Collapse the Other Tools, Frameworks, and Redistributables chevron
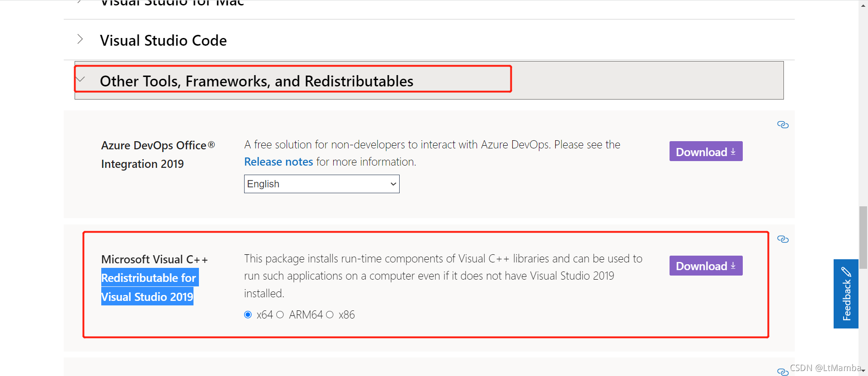The height and width of the screenshot is (376, 868). pyautogui.click(x=81, y=80)
